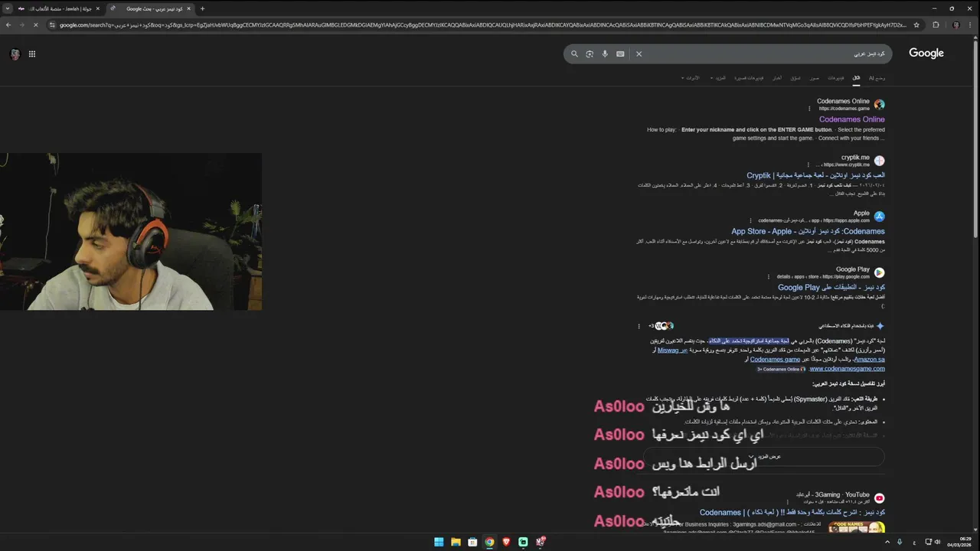Open the Google account profile avatar
The image size is (980, 551).
tap(15, 54)
